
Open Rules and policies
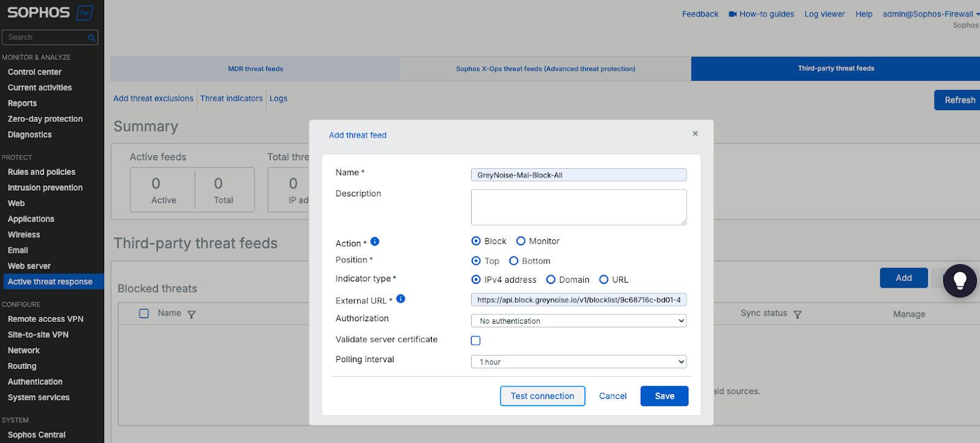point(42,172)
